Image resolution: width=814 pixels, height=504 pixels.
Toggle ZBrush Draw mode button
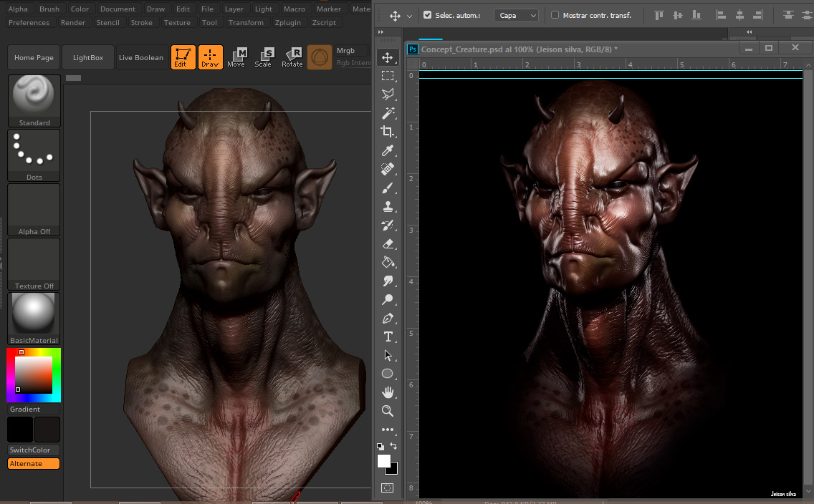[x=210, y=57]
